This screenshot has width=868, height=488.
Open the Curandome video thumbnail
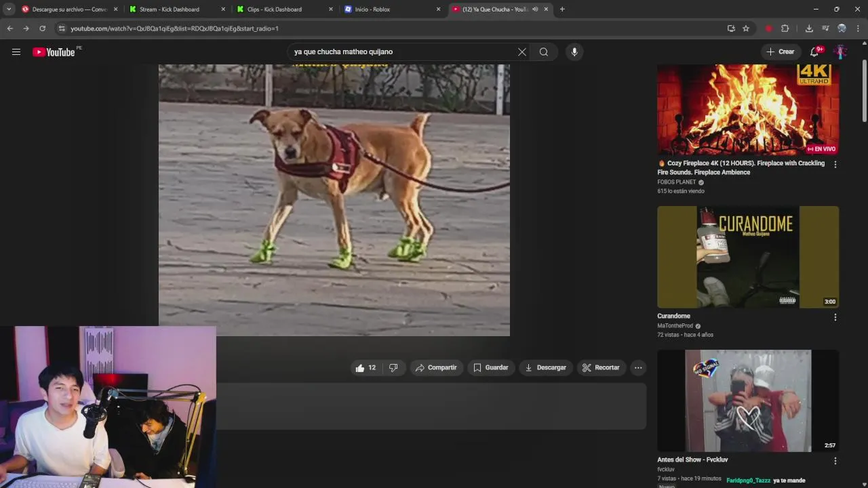(x=748, y=257)
